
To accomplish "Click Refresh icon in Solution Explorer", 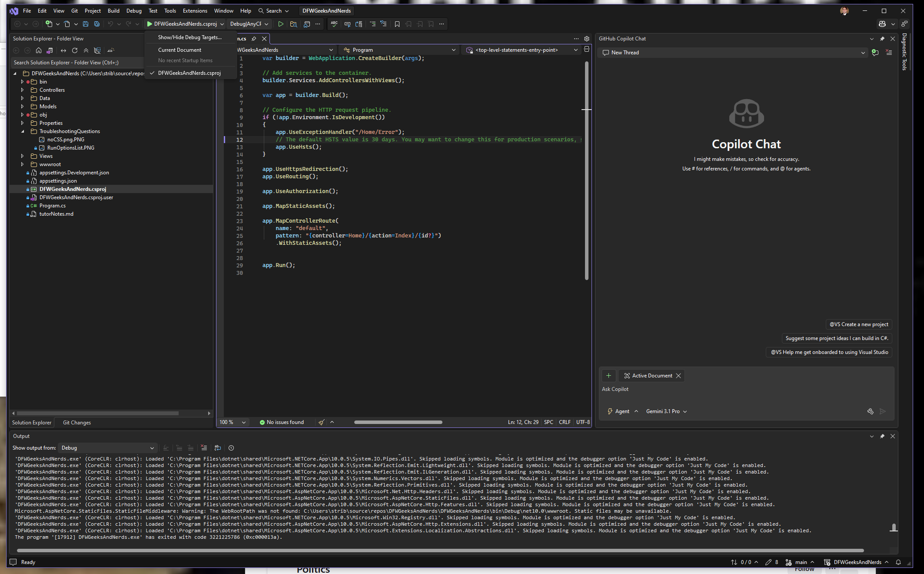I will (x=75, y=50).
